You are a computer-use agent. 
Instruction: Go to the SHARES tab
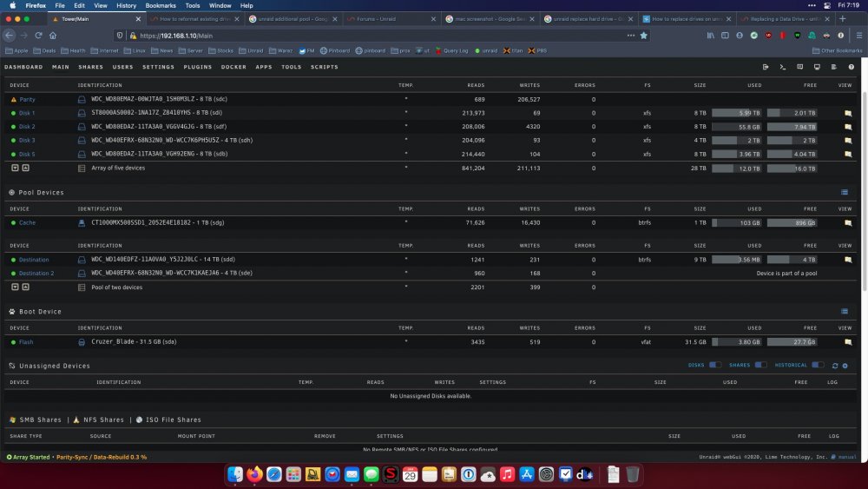(x=91, y=67)
